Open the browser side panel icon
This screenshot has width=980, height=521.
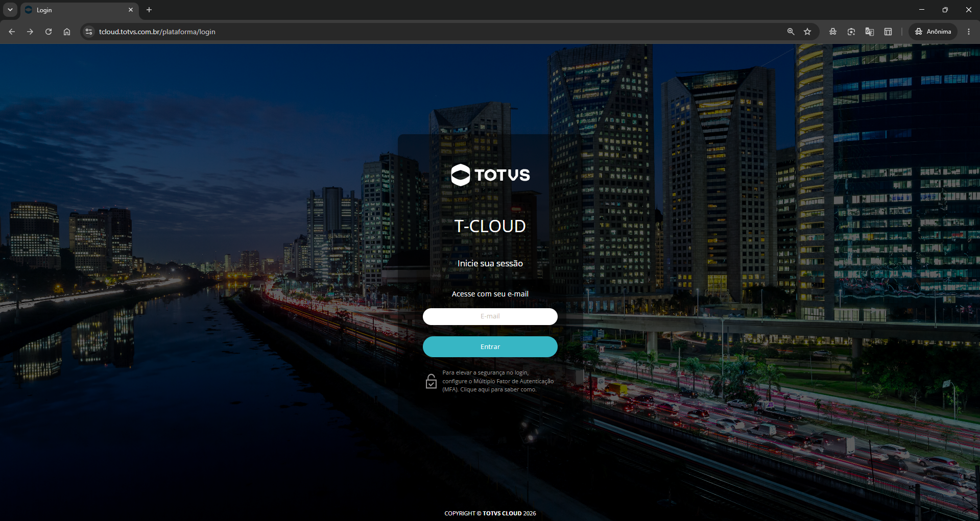[888, 32]
